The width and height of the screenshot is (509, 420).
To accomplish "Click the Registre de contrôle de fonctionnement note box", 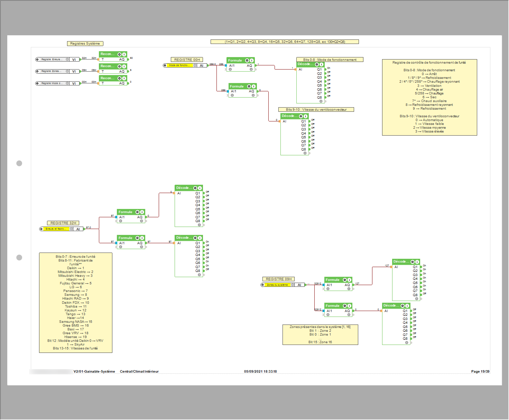I will coord(429,97).
